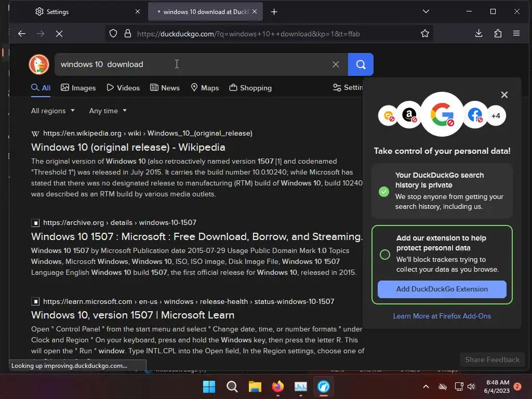Open a new tab with plus
Screen dimensions: 532x399
274,12
